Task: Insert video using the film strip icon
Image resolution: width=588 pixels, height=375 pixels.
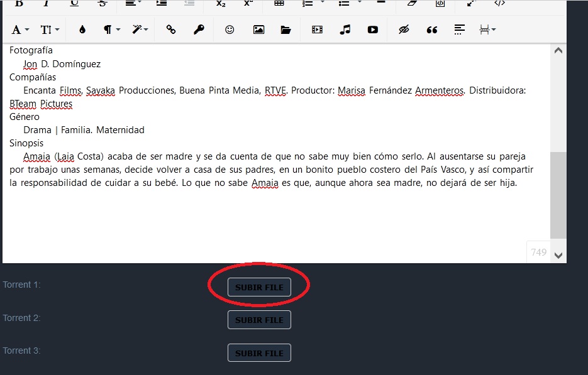Action: point(317,30)
